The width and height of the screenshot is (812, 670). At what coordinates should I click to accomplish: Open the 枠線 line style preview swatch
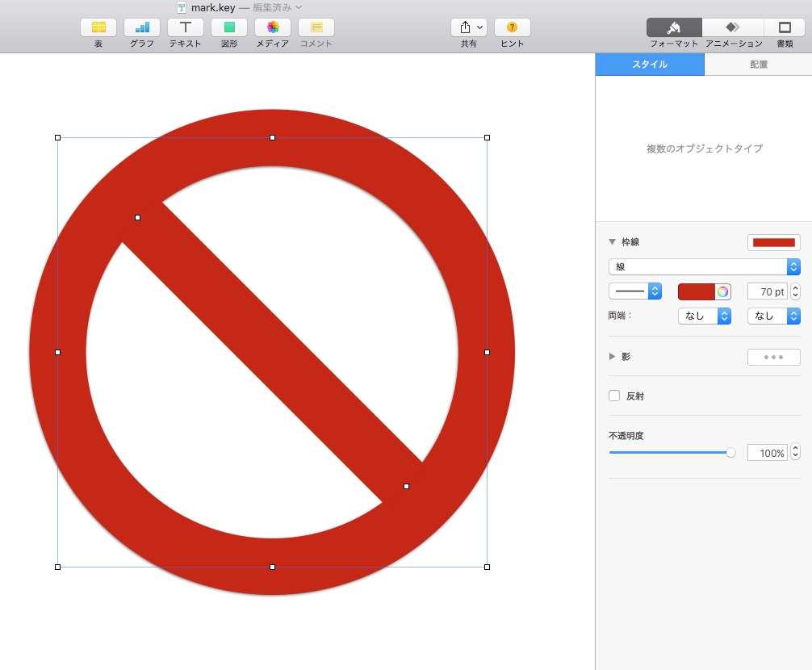point(774,242)
